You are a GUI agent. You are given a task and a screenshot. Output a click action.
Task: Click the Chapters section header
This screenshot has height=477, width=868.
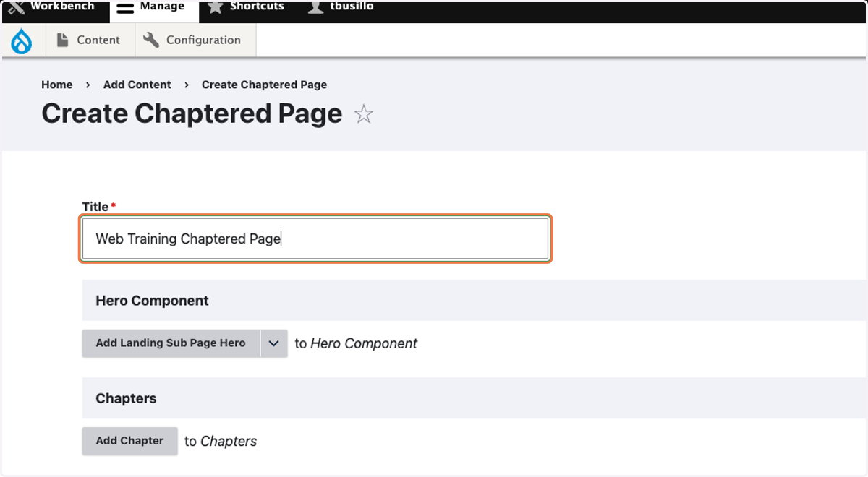474,398
